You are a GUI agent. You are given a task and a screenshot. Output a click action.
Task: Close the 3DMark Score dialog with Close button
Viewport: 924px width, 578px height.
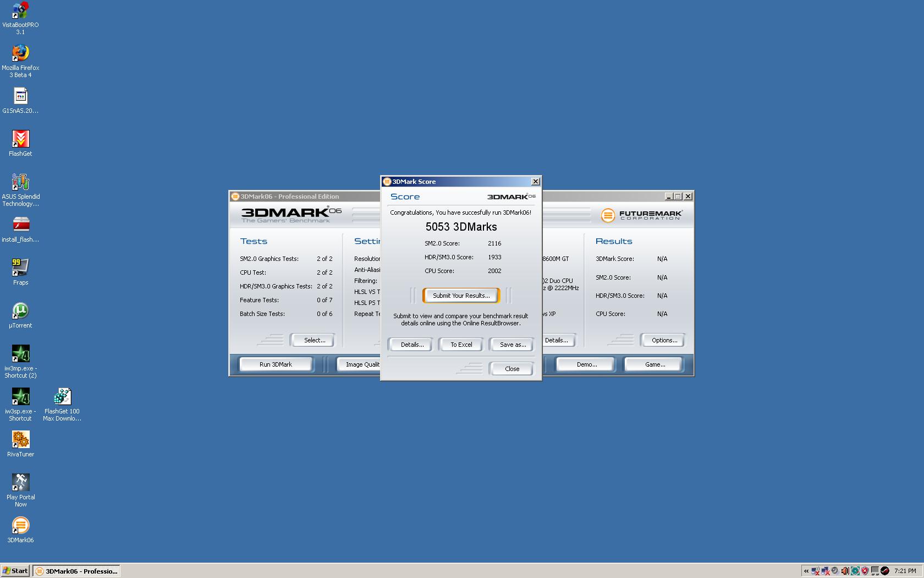pyautogui.click(x=512, y=369)
